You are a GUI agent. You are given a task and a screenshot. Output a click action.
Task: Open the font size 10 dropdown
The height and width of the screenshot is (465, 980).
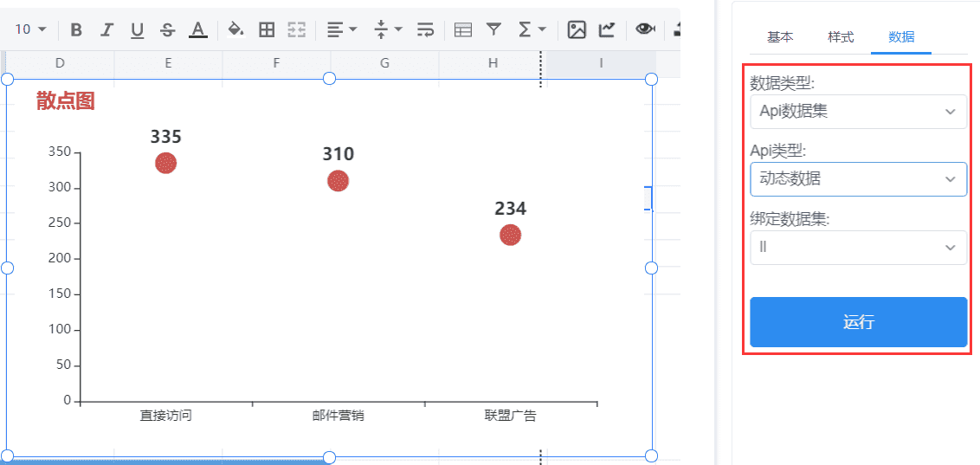pos(30,30)
